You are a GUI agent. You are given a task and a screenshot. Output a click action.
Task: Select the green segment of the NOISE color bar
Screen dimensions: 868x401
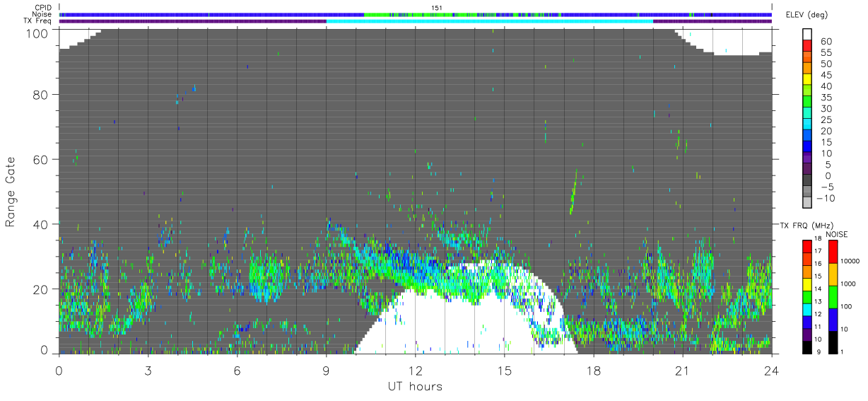coord(833,297)
